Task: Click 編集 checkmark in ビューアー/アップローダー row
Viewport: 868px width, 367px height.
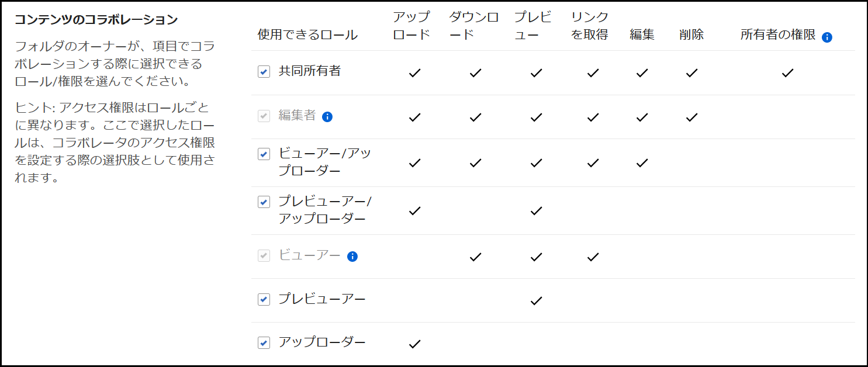Action: click(642, 163)
